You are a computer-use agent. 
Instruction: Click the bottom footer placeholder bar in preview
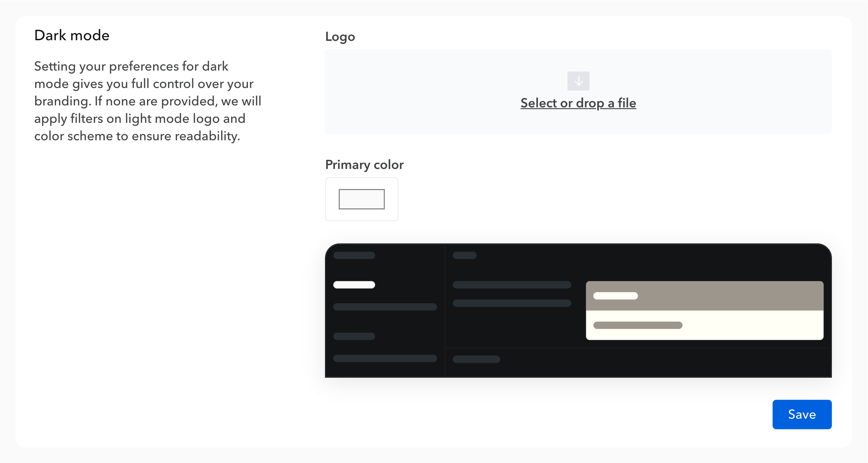476,359
